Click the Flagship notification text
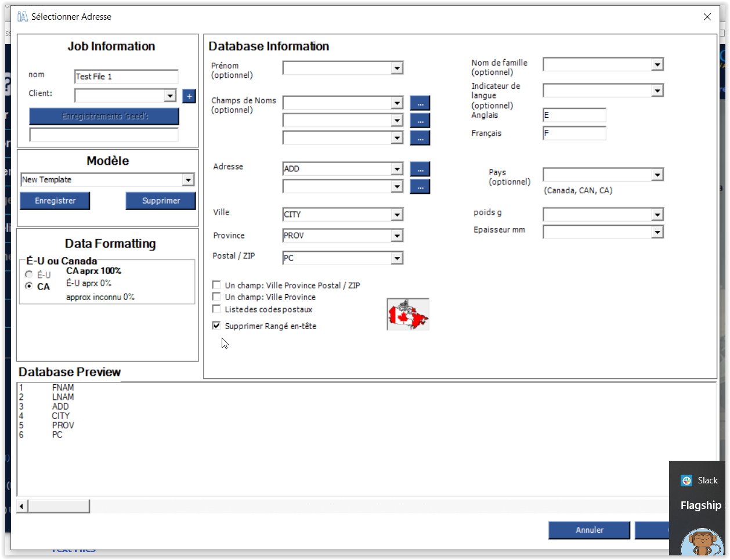The height and width of the screenshot is (560, 730). click(x=700, y=505)
